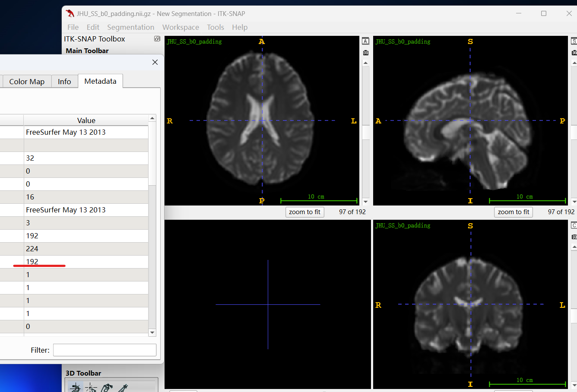Select the value cell showing 16
Image resolution: width=577 pixels, height=392 pixels.
coord(86,197)
